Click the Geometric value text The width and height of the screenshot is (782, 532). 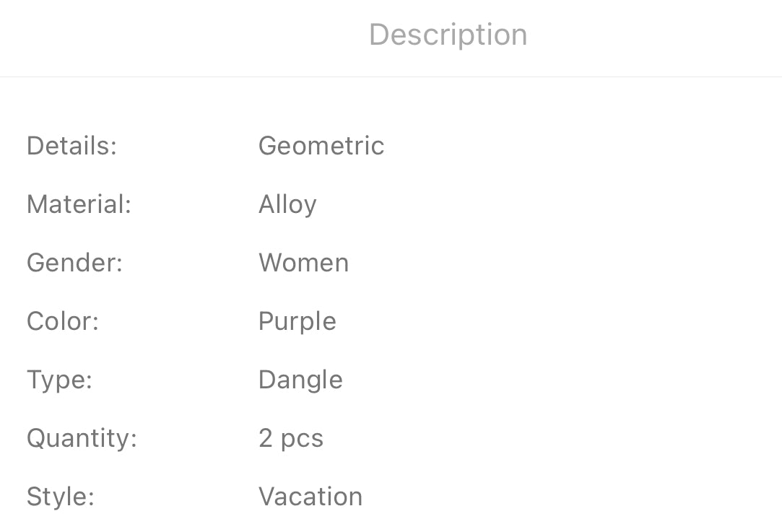321,146
